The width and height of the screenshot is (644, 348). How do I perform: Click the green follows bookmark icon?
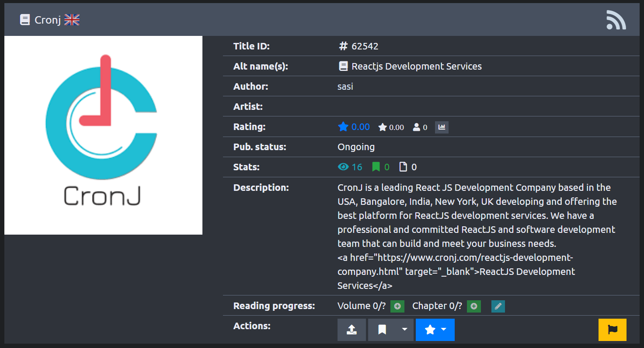pyautogui.click(x=376, y=167)
